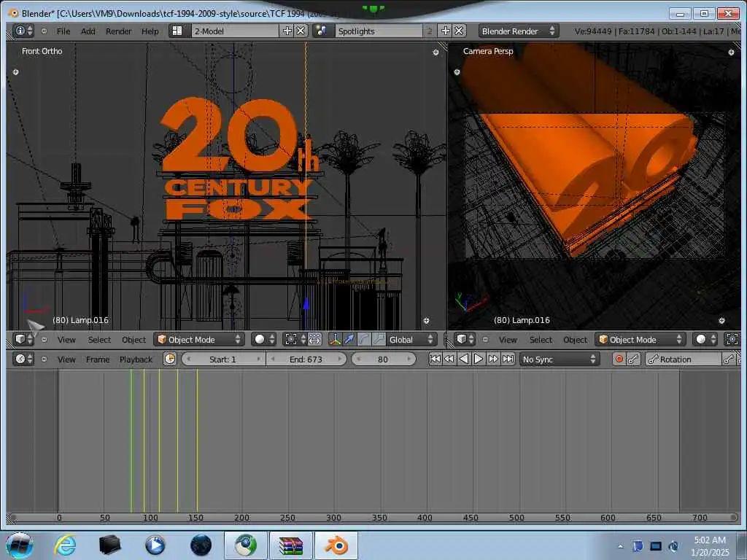Expand the Front Ortho tool shelf plus

point(16,72)
